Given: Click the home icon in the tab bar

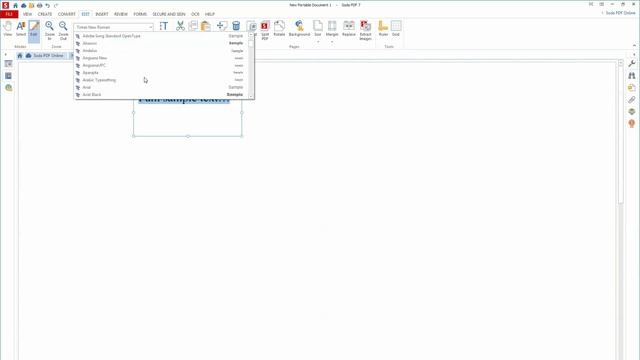Looking at the screenshot, I should coord(20,56).
